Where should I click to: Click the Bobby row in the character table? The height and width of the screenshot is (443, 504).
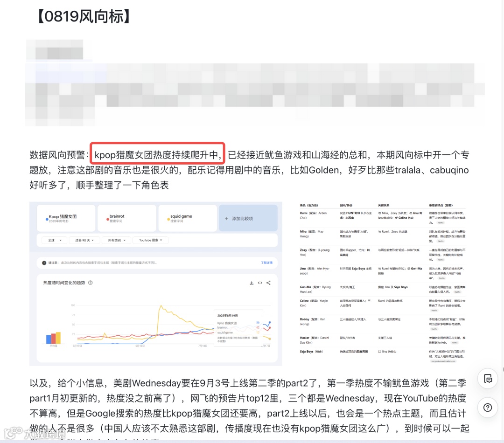383,324
